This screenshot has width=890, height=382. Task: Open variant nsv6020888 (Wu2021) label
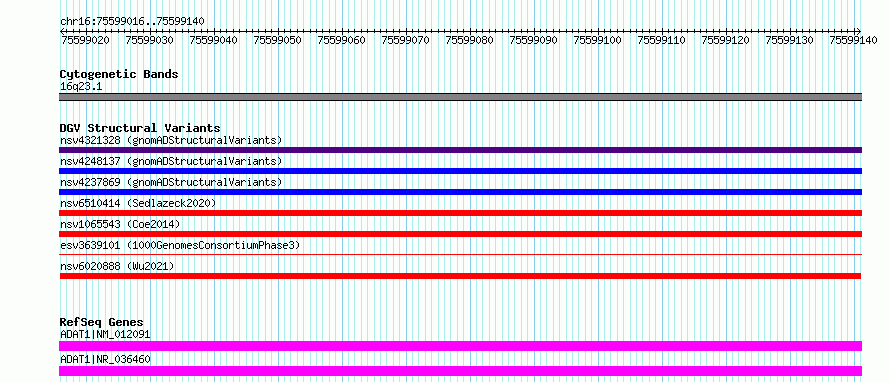[117, 266]
